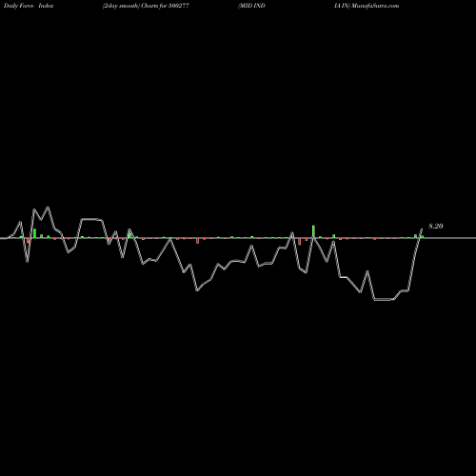Click the '(MID IND' header text
476x476 pixels.
click(x=251, y=6)
